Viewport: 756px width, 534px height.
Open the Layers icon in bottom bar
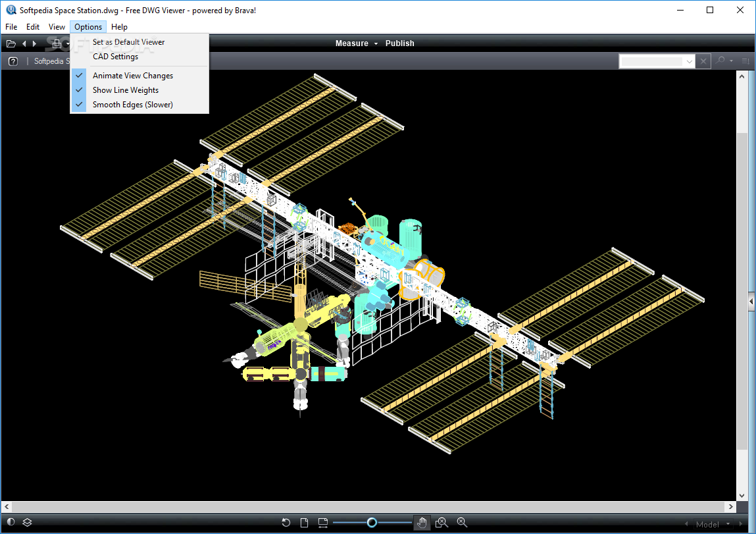click(27, 522)
